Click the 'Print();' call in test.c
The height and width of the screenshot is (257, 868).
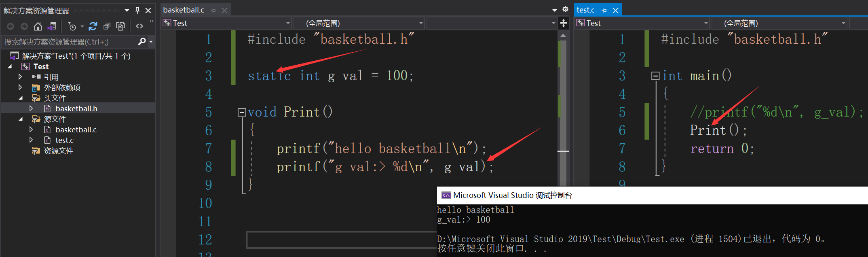coord(718,130)
